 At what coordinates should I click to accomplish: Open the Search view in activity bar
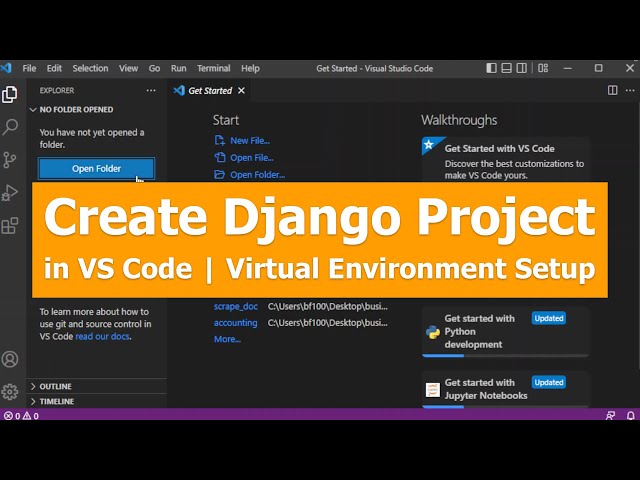10,127
